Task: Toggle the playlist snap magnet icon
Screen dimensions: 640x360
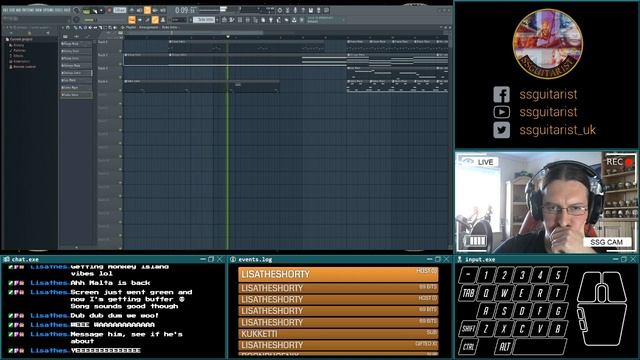Action: point(67,27)
